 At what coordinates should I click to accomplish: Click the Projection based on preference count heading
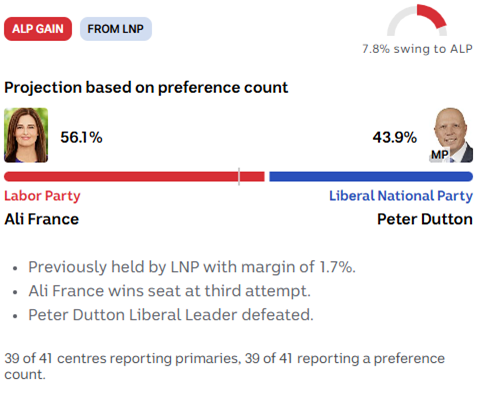tap(146, 88)
